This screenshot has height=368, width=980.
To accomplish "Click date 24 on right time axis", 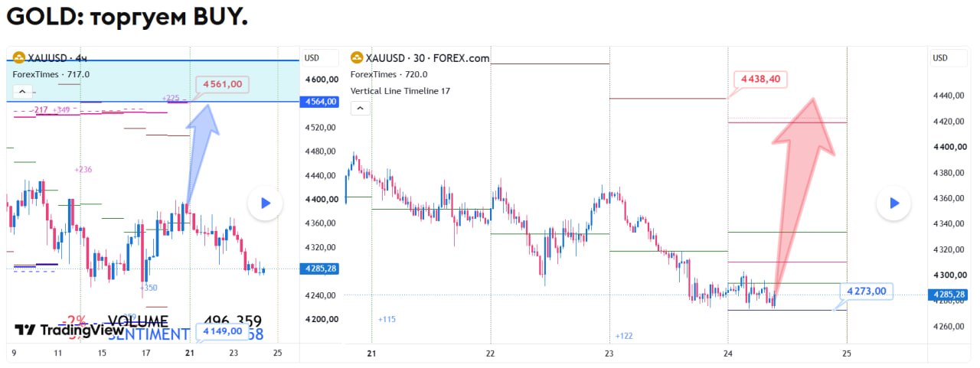I will (x=727, y=353).
